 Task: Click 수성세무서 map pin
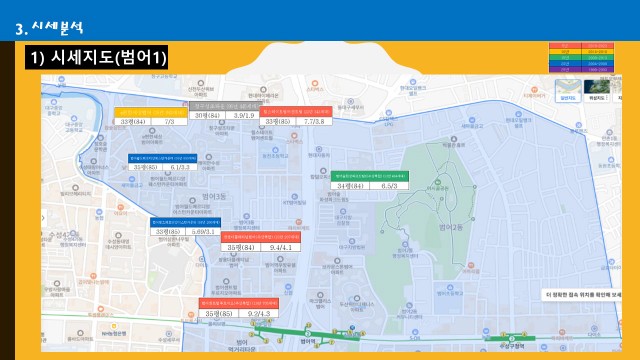pyautogui.click(x=169, y=334)
